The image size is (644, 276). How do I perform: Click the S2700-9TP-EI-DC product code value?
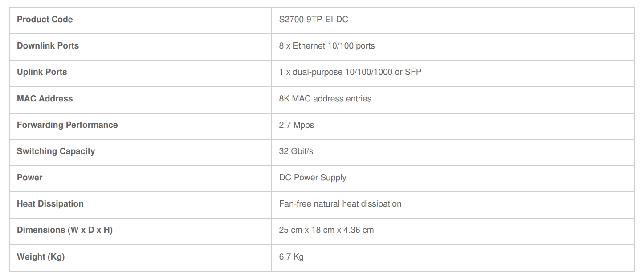314,20
